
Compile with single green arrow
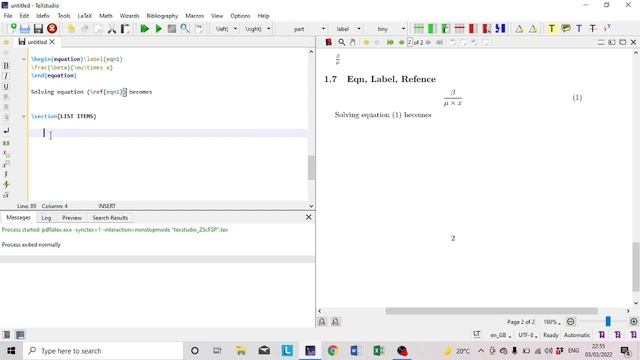[x=158, y=29]
